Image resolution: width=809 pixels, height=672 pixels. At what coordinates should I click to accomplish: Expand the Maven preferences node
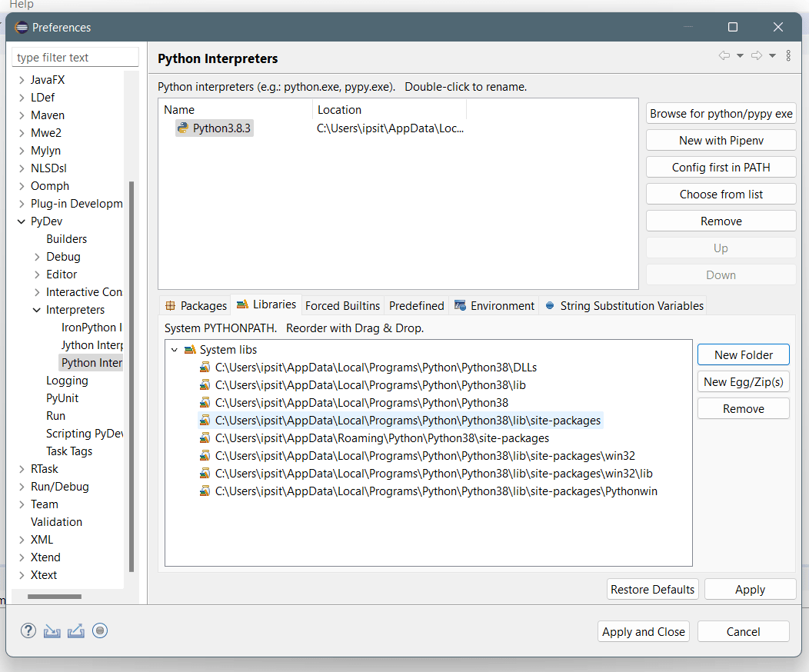pos(22,115)
